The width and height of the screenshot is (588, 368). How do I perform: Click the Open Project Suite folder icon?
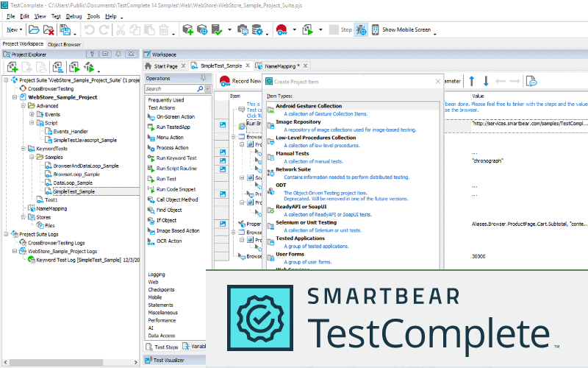point(34,29)
